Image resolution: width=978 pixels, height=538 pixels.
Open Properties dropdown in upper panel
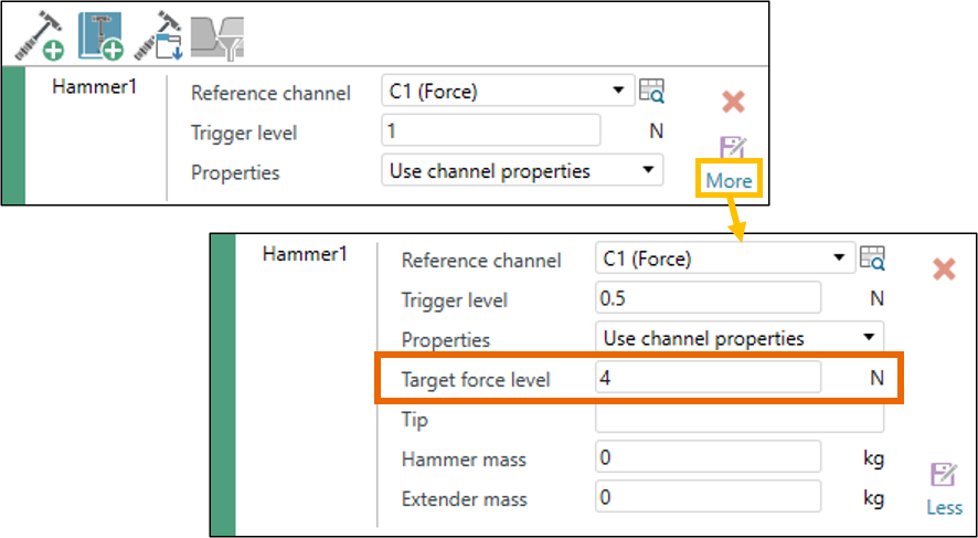(x=522, y=171)
